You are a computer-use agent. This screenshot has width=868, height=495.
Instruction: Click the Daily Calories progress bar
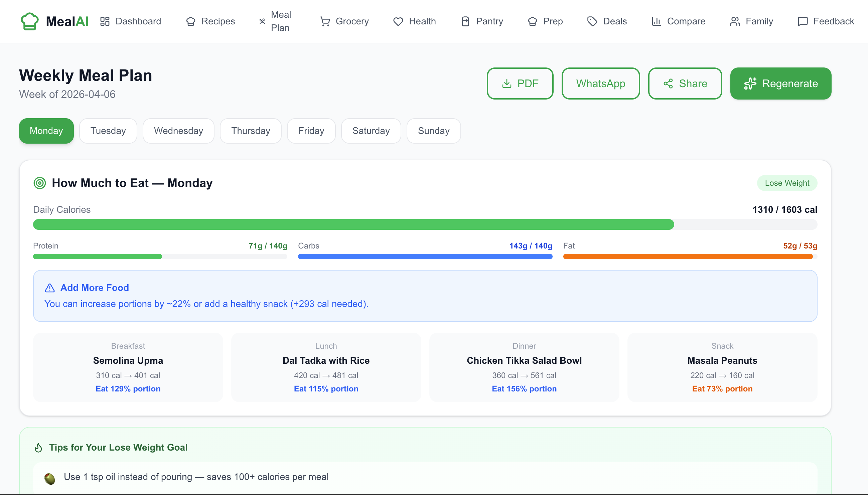[425, 224]
